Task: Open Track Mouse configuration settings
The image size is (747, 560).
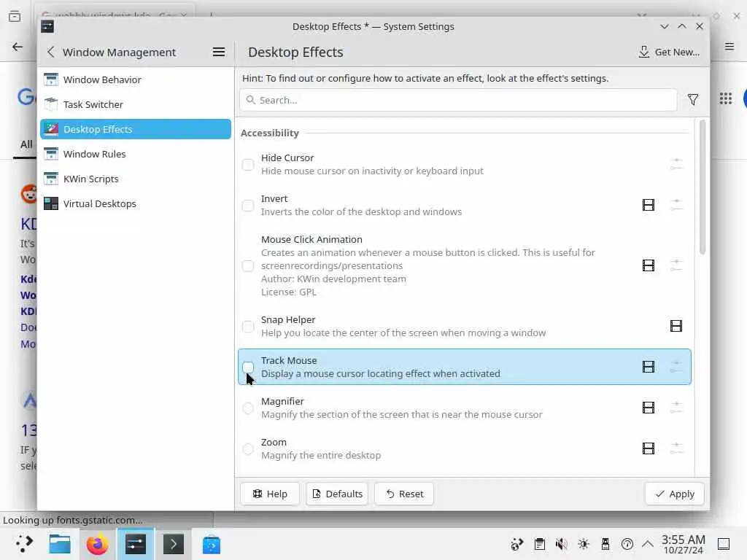Action: click(x=676, y=367)
